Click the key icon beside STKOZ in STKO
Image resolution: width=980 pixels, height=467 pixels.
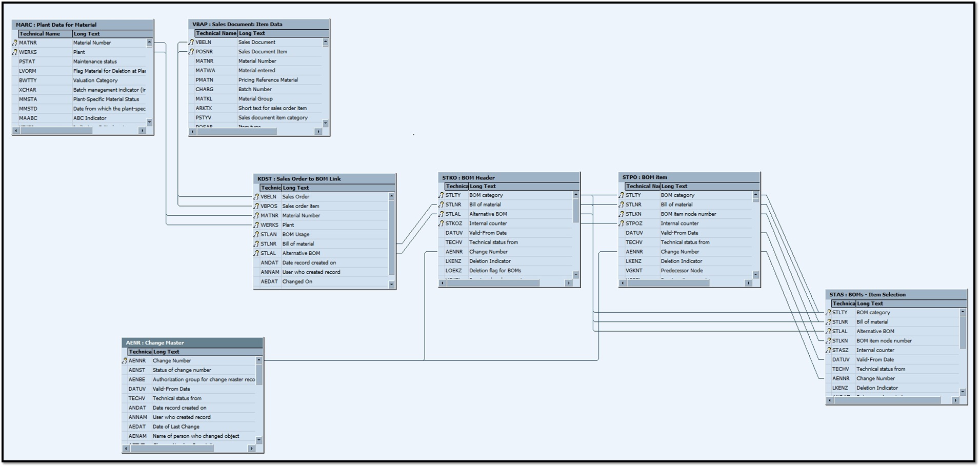click(x=441, y=224)
